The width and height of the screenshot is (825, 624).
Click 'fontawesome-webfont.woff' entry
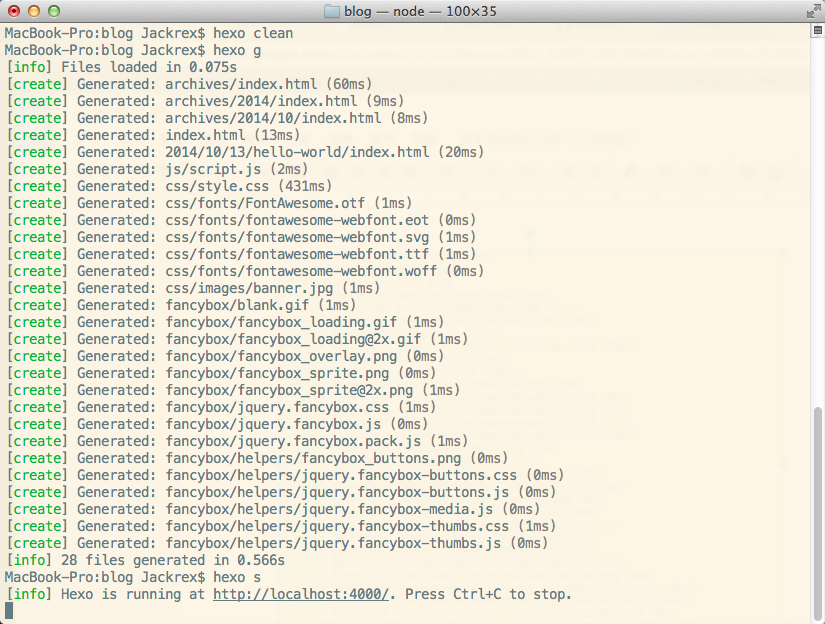[341, 271]
